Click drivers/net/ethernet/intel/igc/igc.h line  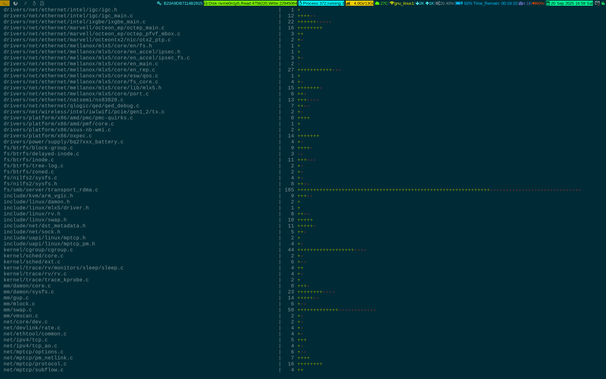pyautogui.click(x=60, y=10)
